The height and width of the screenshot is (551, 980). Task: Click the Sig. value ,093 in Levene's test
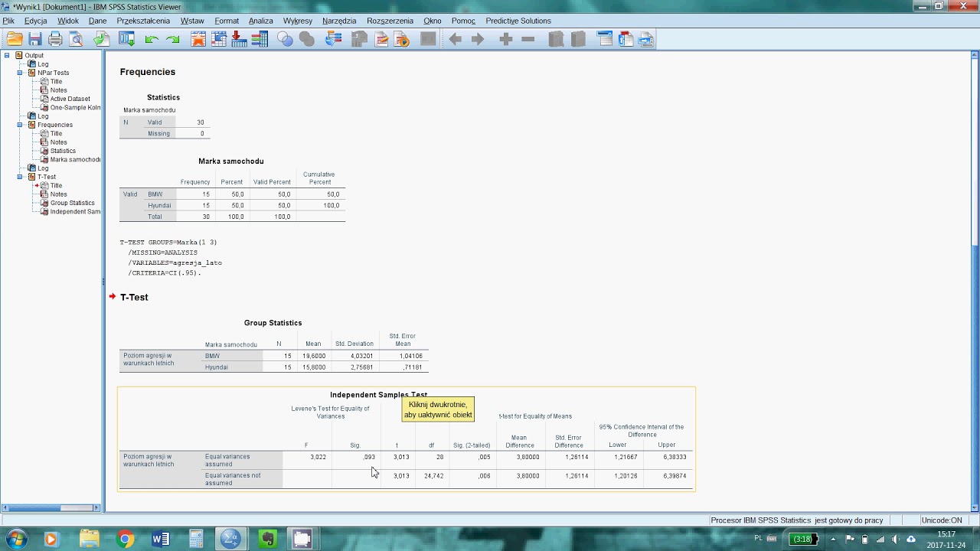368,457
